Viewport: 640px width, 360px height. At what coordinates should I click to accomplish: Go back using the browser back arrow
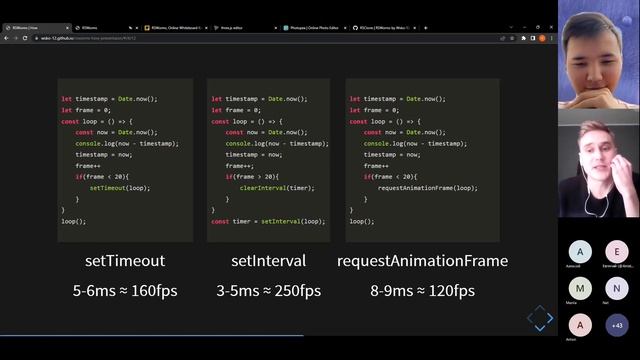pos(6,38)
